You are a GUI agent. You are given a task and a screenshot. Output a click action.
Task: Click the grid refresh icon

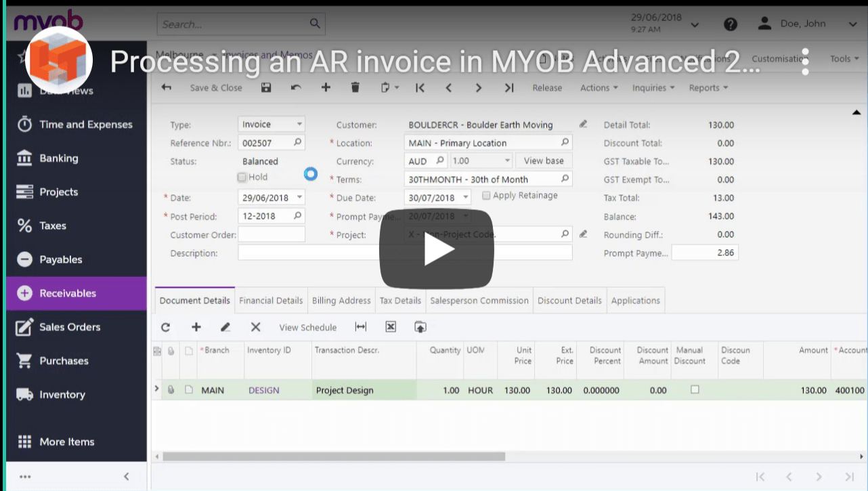(x=166, y=327)
